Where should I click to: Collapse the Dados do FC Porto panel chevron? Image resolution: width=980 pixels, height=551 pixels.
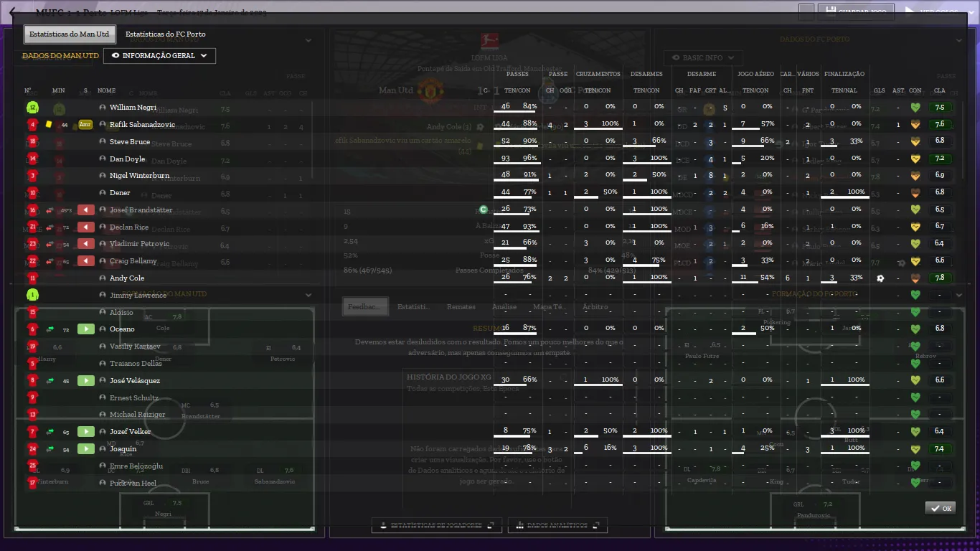[x=958, y=40]
